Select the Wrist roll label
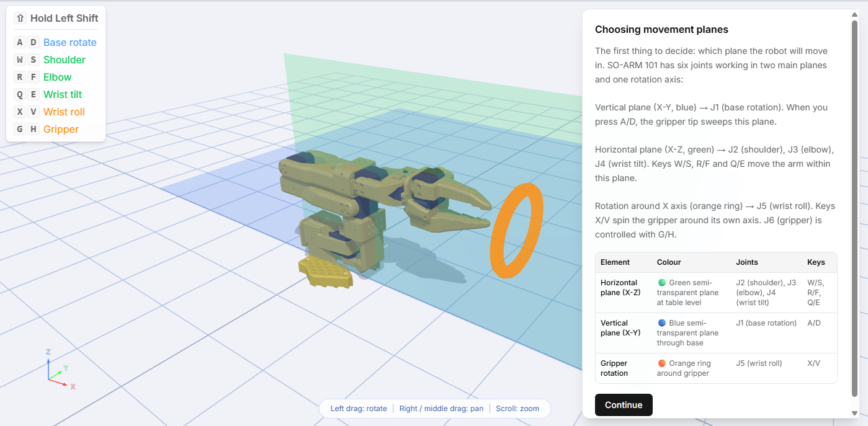868x426 pixels. 65,112
